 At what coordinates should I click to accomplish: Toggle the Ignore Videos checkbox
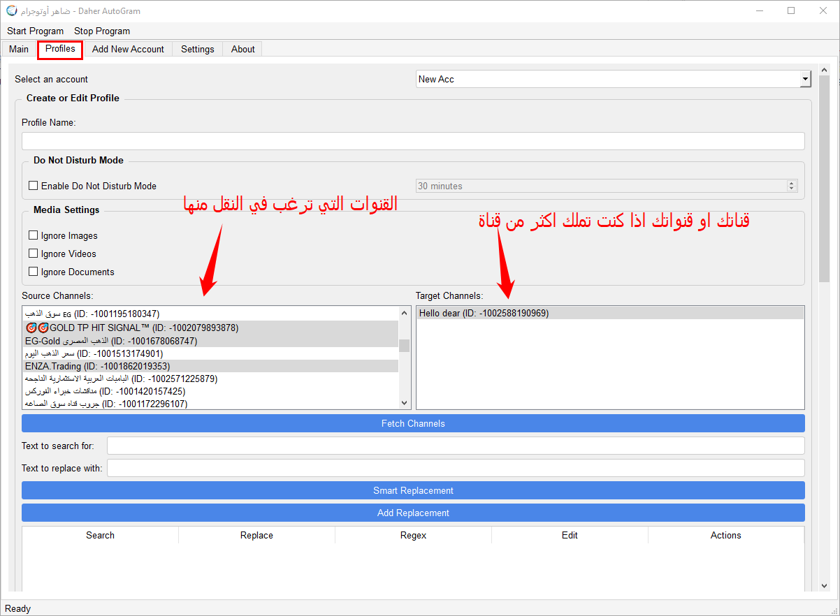33,254
